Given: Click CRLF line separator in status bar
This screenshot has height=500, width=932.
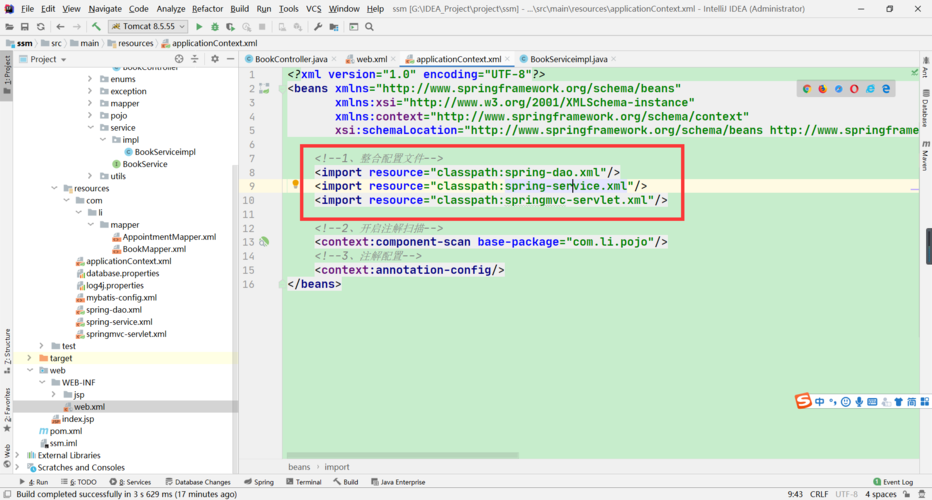Looking at the screenshot, I should coord(818,494).
